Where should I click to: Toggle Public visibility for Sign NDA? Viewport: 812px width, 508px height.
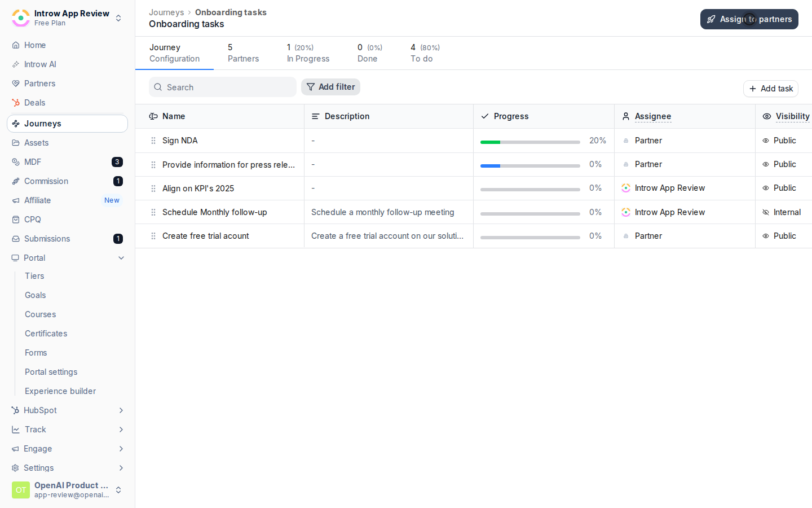coord(779,141)
